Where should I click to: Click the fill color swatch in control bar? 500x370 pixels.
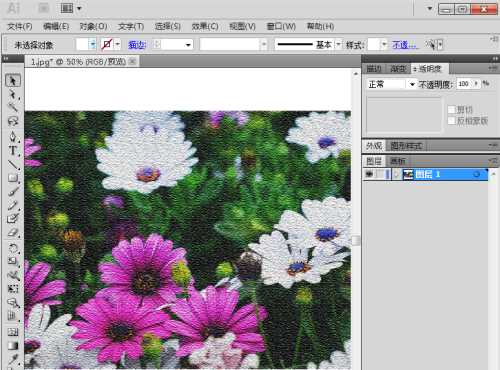(x=82, y=44)
